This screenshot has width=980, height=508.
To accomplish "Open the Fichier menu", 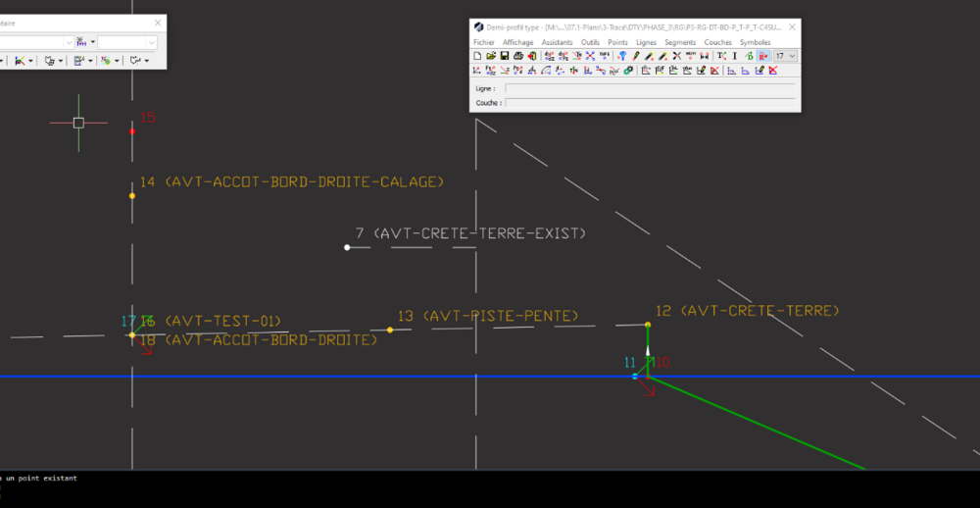I will point(484,42).
